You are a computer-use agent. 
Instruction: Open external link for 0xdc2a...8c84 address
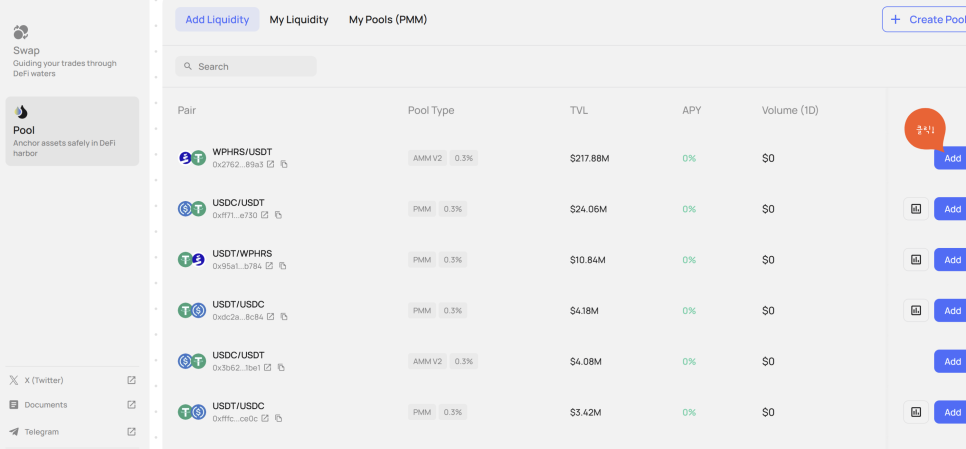(x=270, y=317)
